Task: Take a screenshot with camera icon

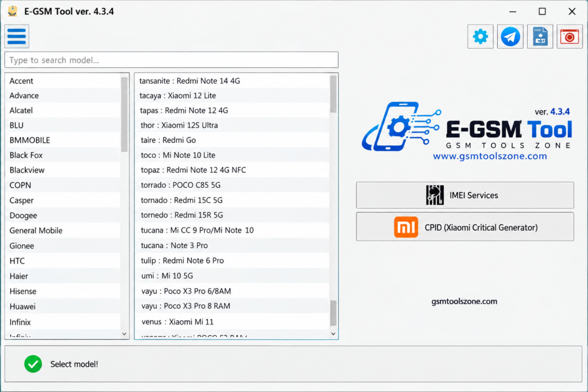Action: click(569, 36)
